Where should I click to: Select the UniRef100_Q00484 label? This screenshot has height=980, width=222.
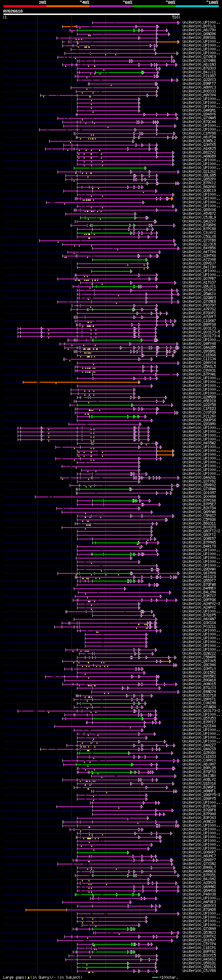coord(199,497)
